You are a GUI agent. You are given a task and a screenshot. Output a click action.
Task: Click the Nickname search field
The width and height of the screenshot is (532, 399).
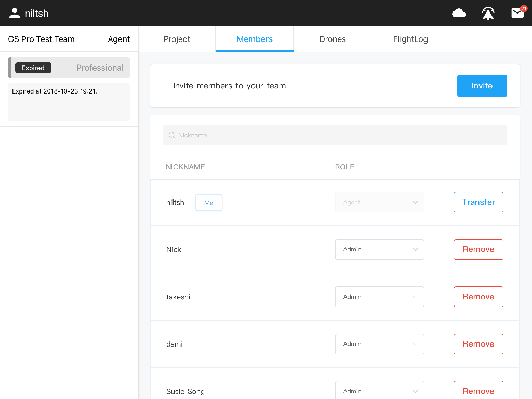point(335,135)
